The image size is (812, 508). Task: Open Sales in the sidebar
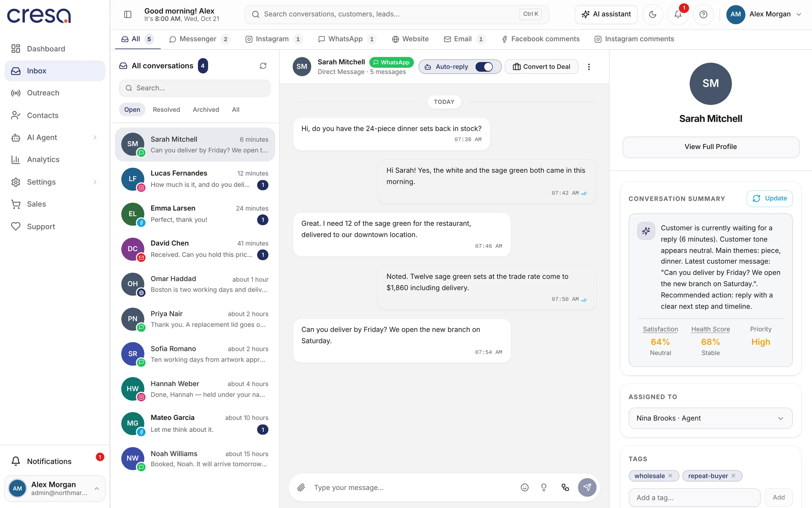pos(55,204)
